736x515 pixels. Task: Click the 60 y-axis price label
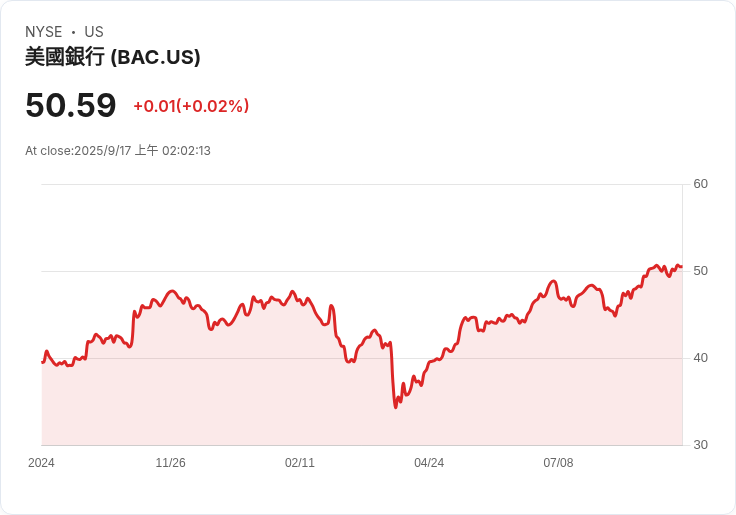coord(700,184)
